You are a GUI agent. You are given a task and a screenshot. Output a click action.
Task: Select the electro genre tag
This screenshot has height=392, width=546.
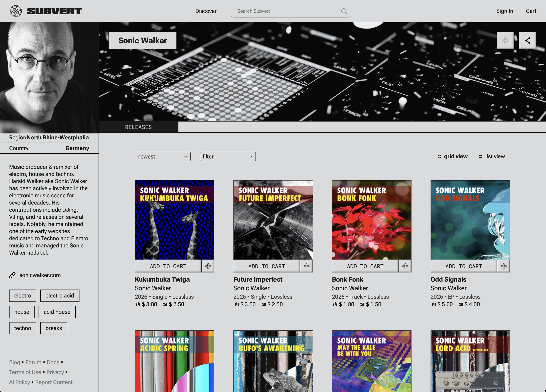tap(23, 295)
